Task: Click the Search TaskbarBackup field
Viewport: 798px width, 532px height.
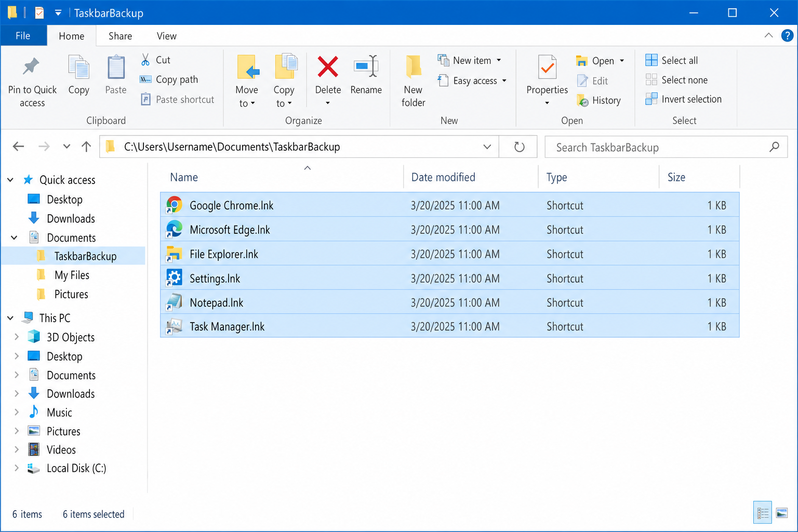Action: (x=666, y=147)
